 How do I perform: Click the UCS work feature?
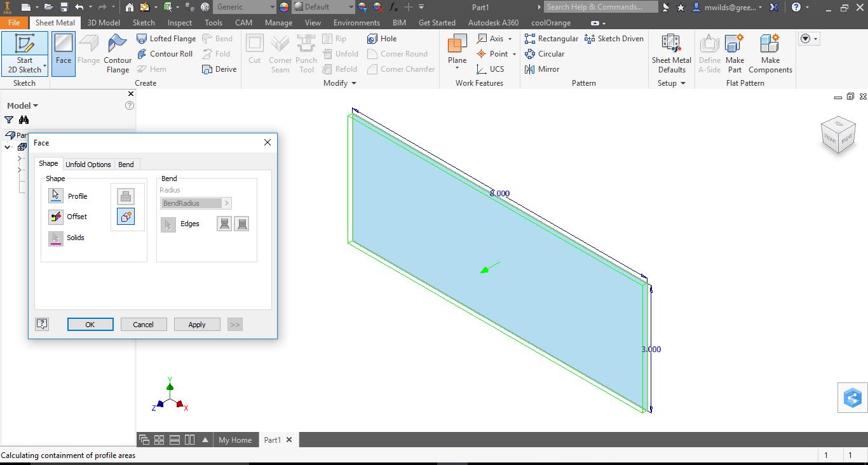491,69
